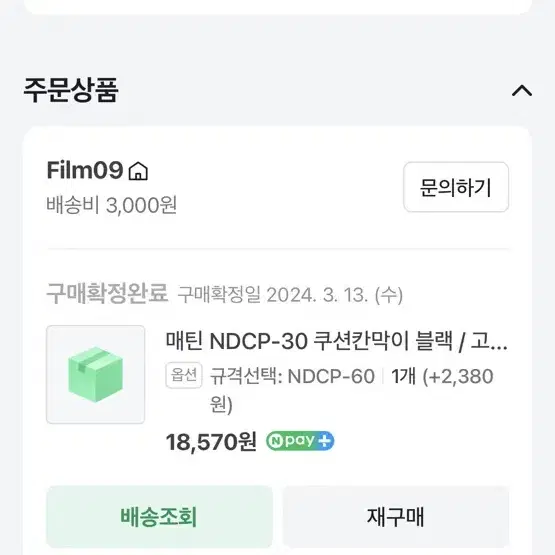Click the blue plus symbol on Npay badge

(325, 441)
